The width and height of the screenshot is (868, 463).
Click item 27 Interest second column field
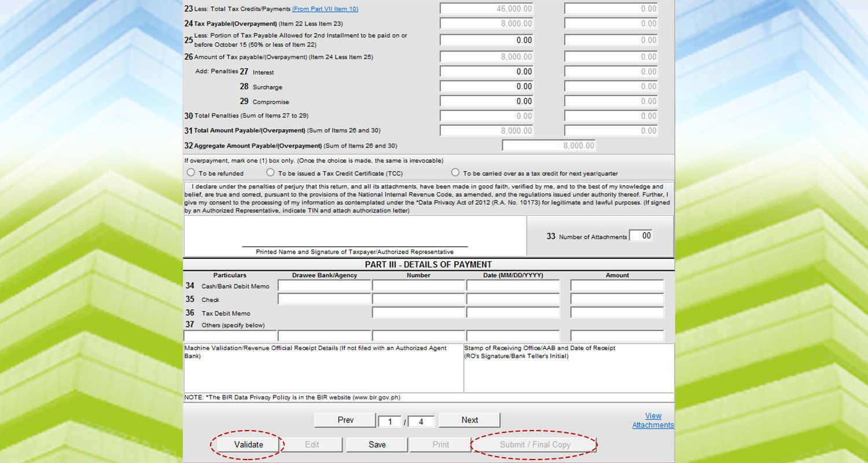pos(611,72)
